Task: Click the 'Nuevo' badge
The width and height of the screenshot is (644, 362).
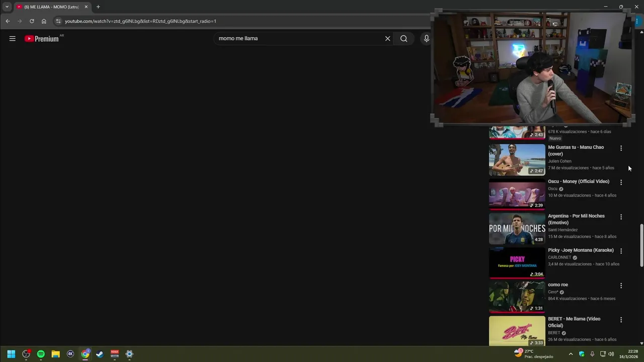Action: pos(555,138)
